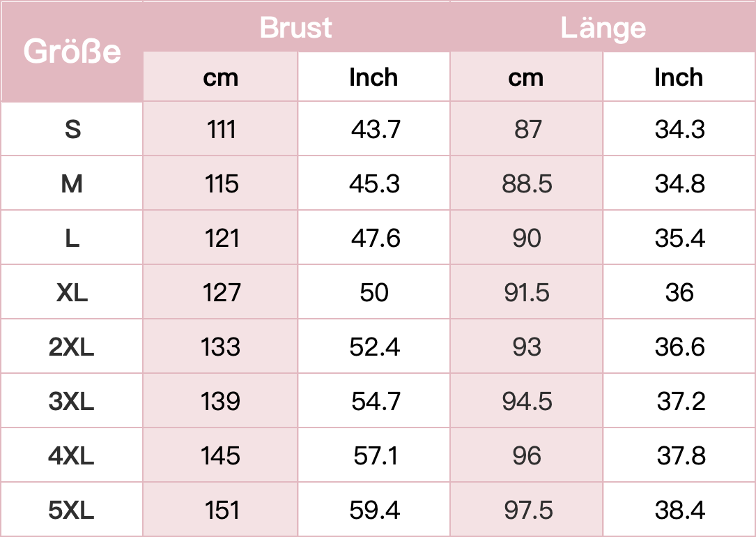
Task: Select the 47.6 inch cell for size L
Action: click(x=376, y=238)
